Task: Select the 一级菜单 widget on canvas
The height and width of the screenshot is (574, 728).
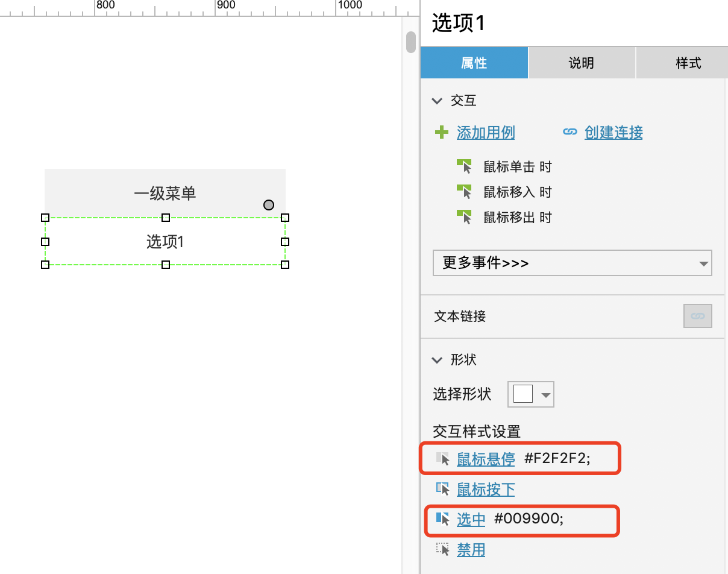Action: [165, 193]
